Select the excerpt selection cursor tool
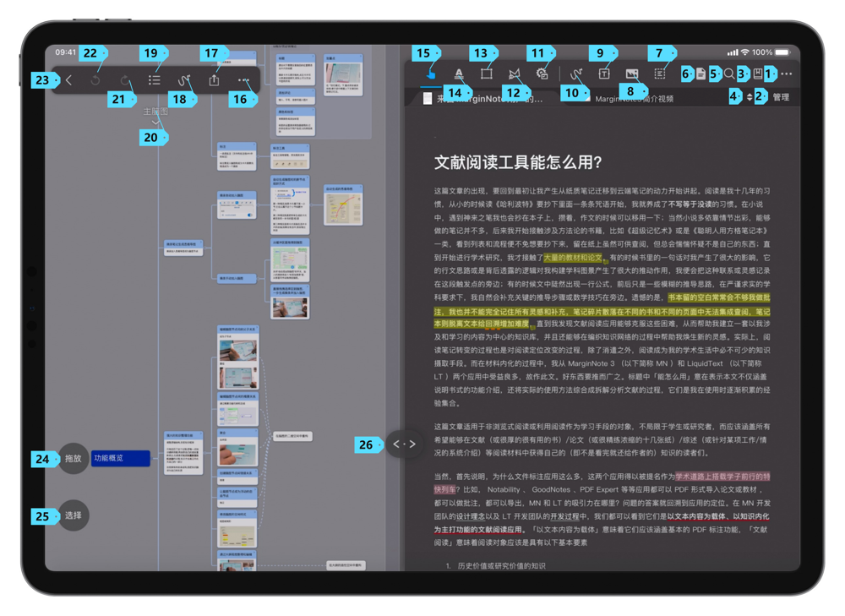The width and height of the screenshot is (845, 616). tap(429, 74)
